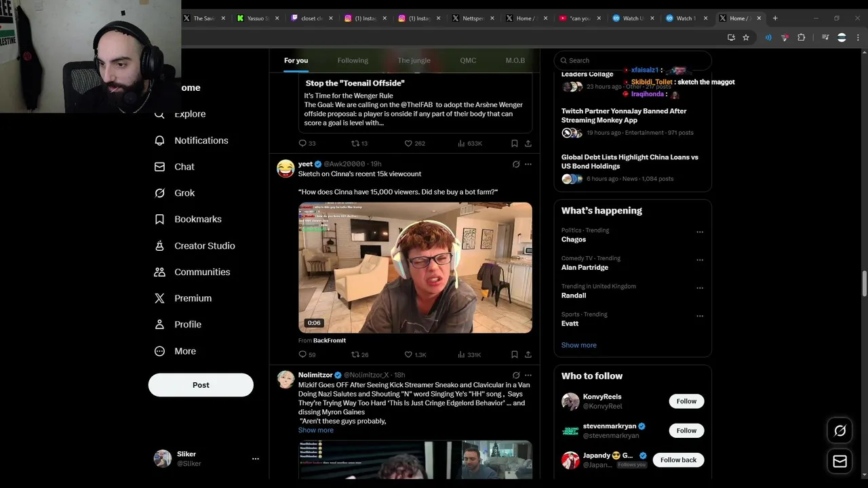Reply to Toenail Offside post with 33 replies
The height and width of the screenshot is (488, 868).
(x=307, y=144)
